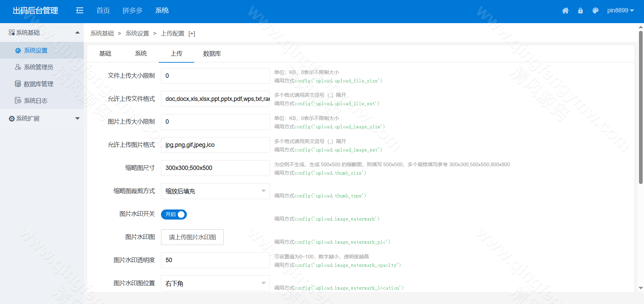Open the theme palette icon

[x=595, y=11]
